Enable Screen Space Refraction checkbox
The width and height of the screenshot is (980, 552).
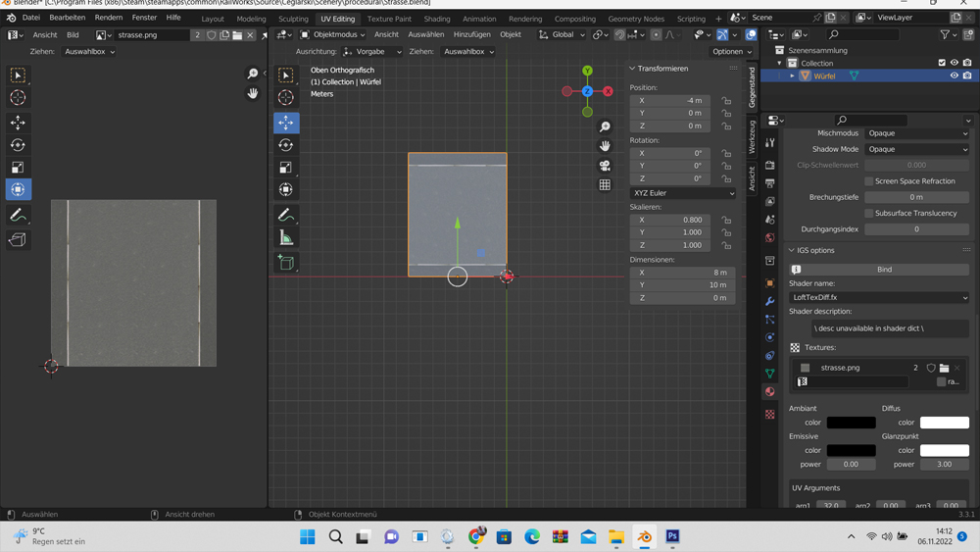(x=869, y=181)
